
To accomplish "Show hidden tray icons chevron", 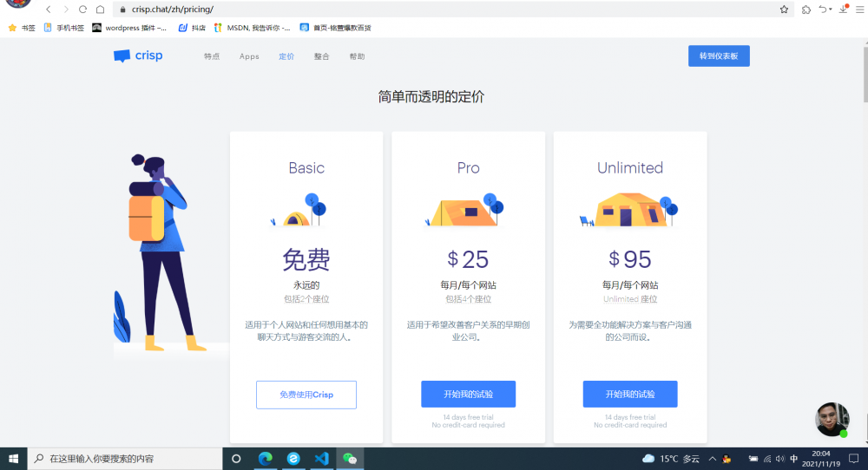I will [x=713, y=459].
